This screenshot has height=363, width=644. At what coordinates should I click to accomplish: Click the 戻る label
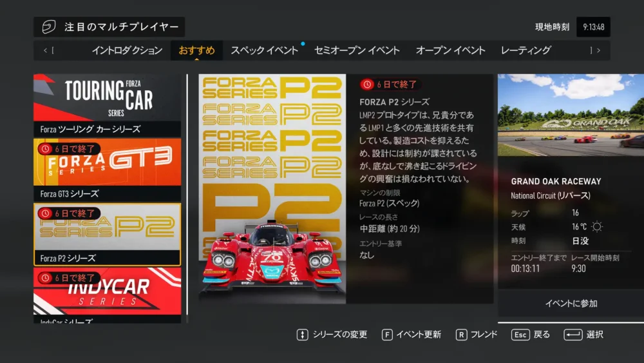tap(542, 335)
